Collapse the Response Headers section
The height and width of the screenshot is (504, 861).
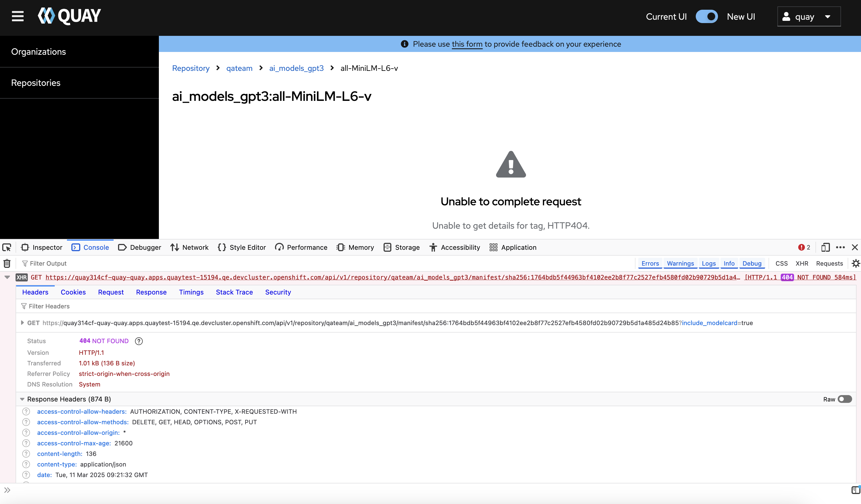22,399
